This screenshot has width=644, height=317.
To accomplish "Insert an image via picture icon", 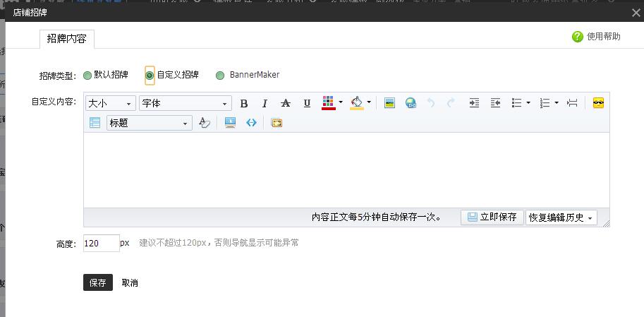I will tap(389, 103).
